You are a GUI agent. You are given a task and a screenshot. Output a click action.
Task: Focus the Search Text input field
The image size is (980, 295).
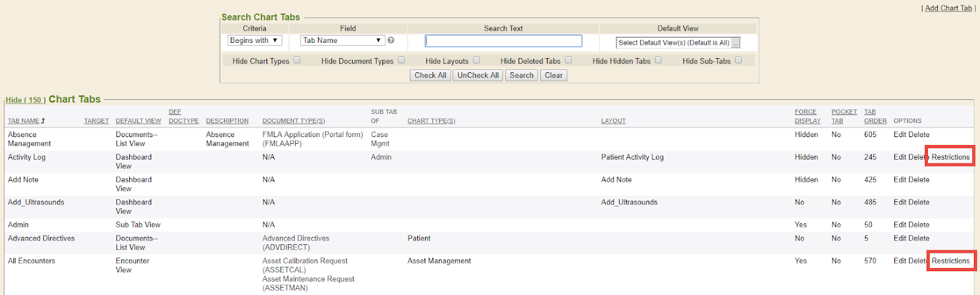[503, 41]
